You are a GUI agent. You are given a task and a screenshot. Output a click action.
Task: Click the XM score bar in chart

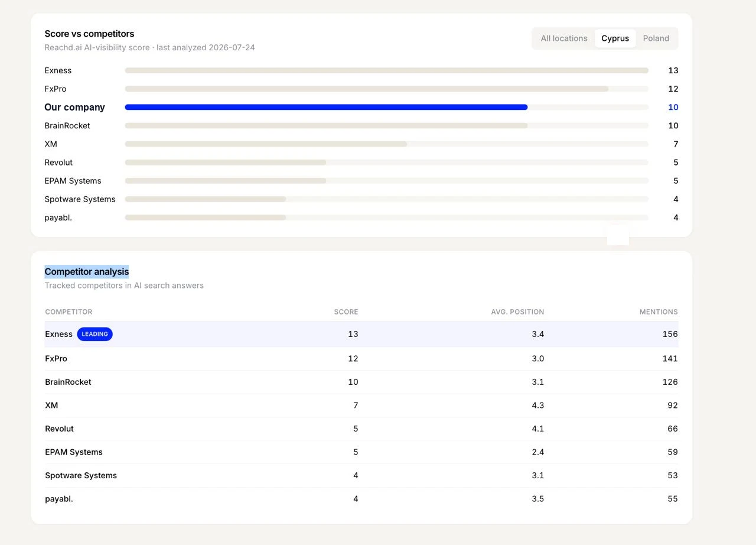(x=266, y=144)
